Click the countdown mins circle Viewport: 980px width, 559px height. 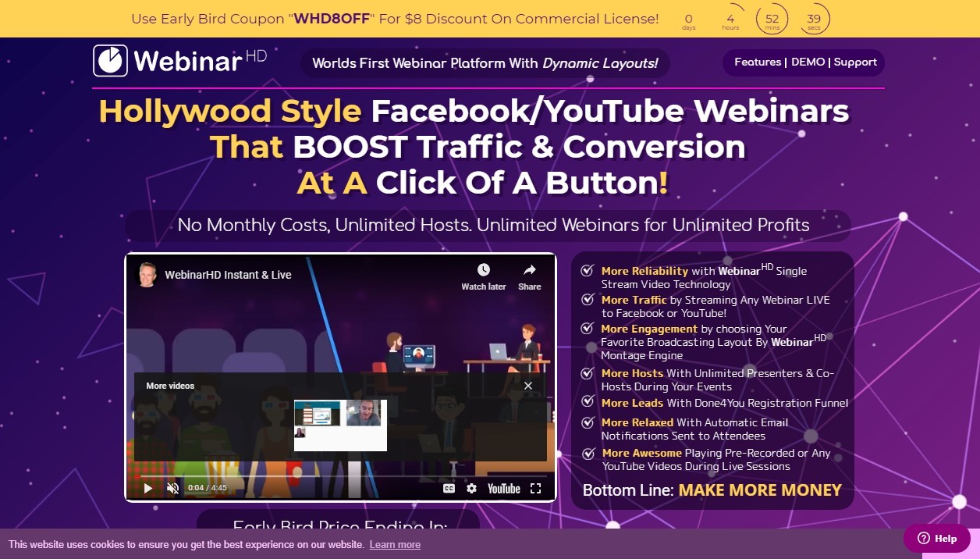tap(772, 20)
